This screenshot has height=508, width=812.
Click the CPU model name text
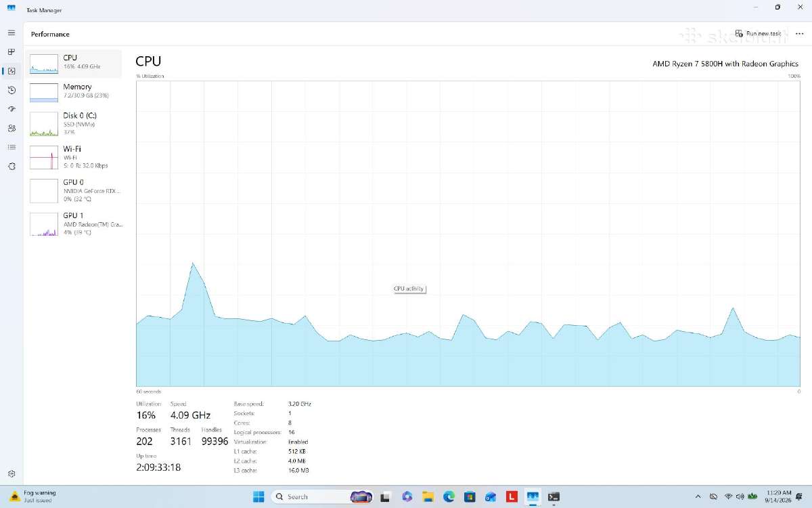(x=725, y=64)
